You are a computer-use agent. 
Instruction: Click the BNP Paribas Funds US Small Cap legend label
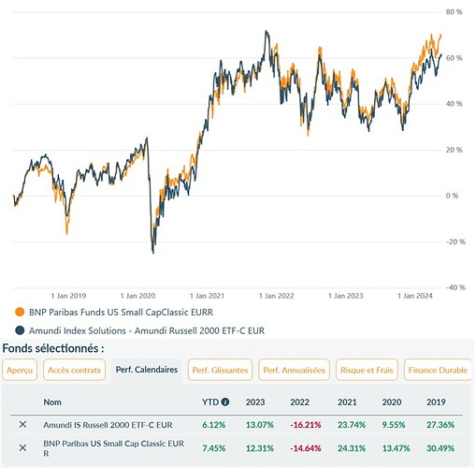[x=121, y=313]
